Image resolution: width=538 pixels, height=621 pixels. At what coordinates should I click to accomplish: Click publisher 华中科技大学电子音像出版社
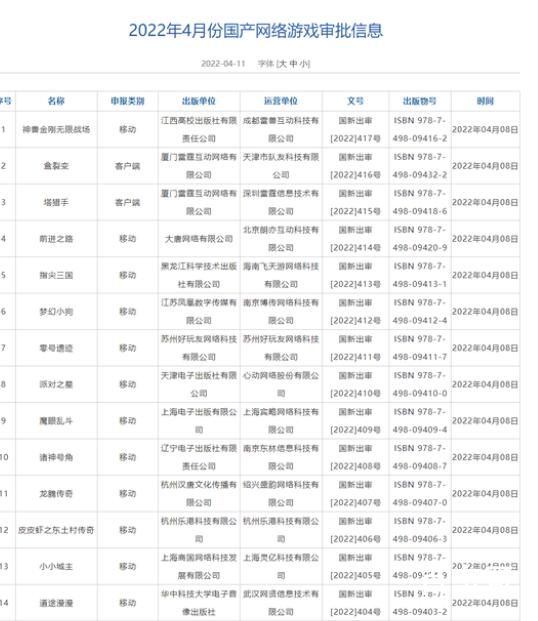(199, 603)
